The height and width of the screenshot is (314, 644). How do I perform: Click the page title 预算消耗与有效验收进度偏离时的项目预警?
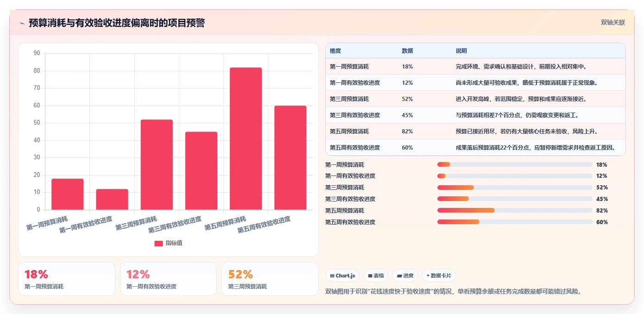click(x=117, y=23)
